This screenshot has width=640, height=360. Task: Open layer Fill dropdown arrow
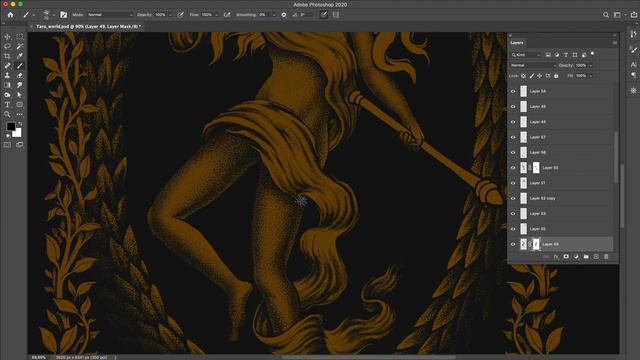click(x=591, y=76)
